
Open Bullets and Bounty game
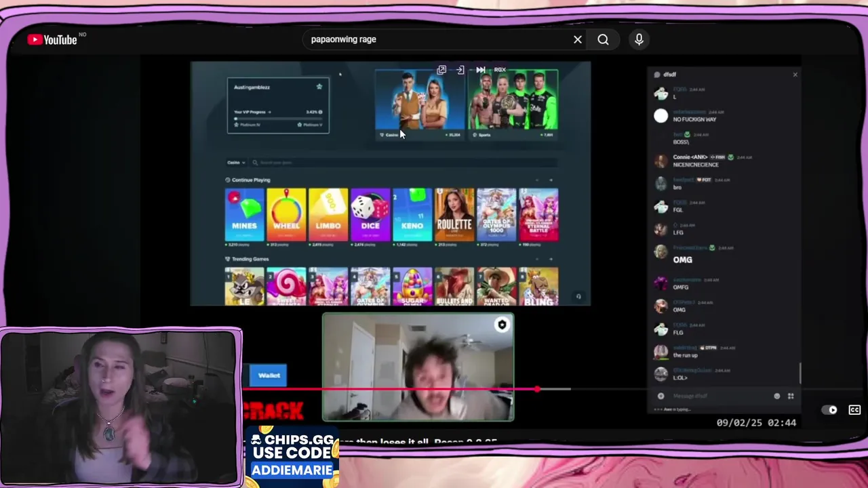(454, 287)
